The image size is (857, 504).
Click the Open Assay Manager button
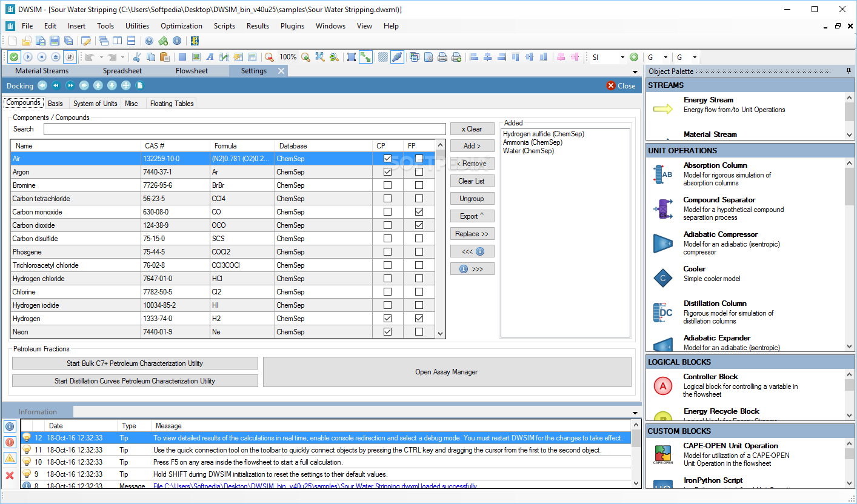click(447, 372)
